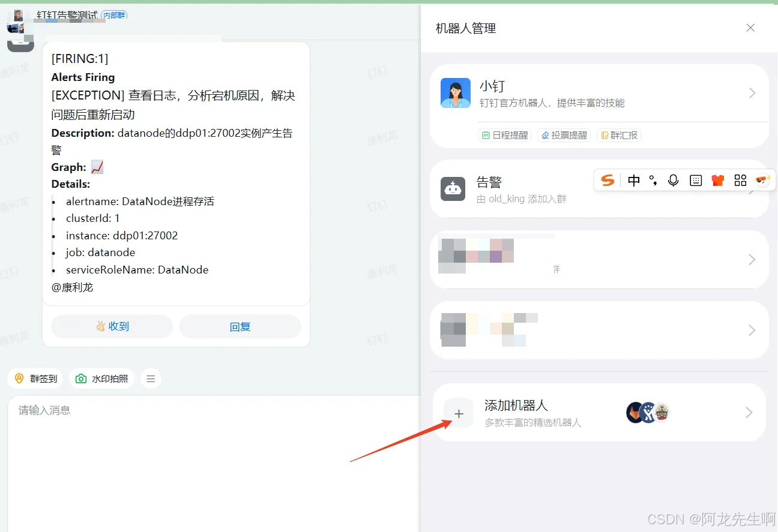Toggle punctuation mode in IME bar

(x=653, y=181)
